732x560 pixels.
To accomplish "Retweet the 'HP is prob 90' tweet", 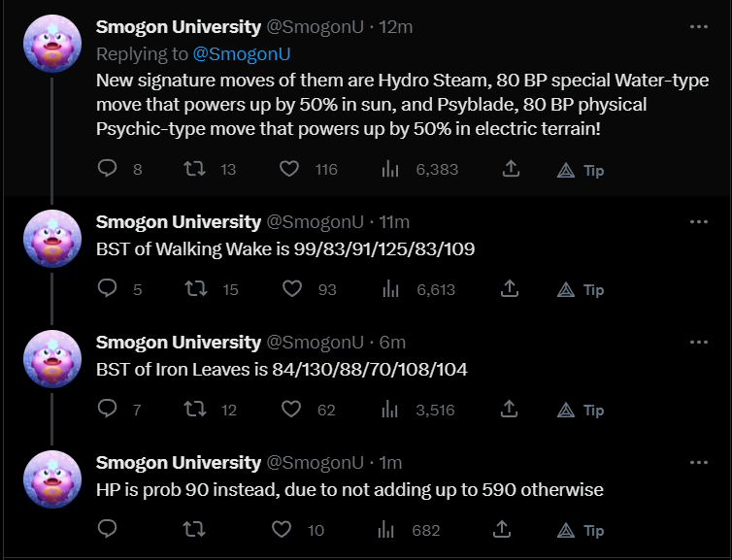I will point(195,530).
